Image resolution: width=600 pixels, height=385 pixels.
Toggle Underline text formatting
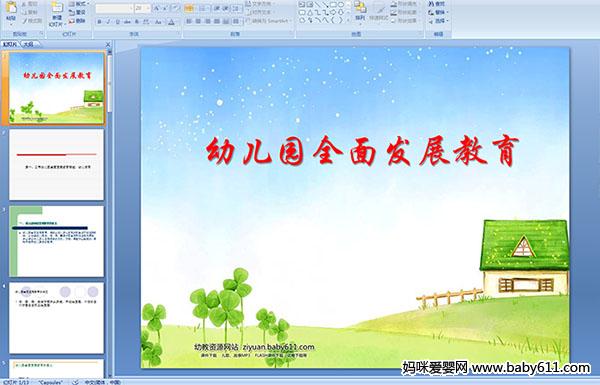(x=118, y=22)
